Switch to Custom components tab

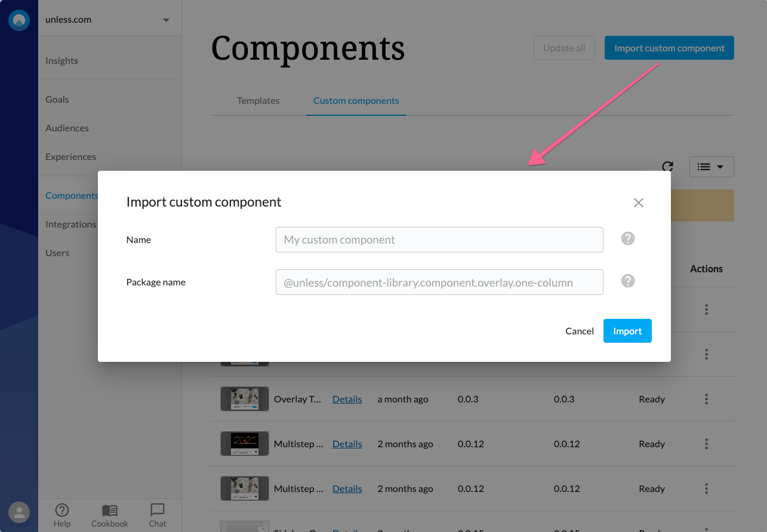point(356,101)
